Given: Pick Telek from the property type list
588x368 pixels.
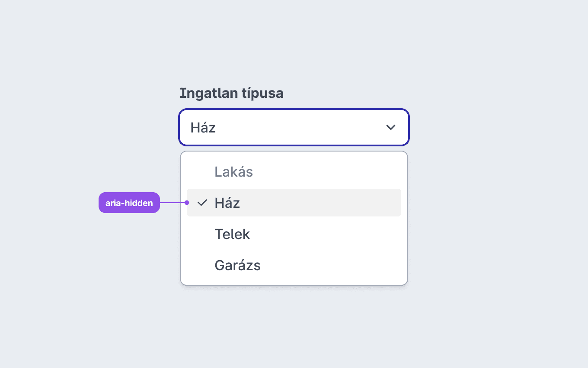Looking at the screenshot, I should [x=294, y=234].
